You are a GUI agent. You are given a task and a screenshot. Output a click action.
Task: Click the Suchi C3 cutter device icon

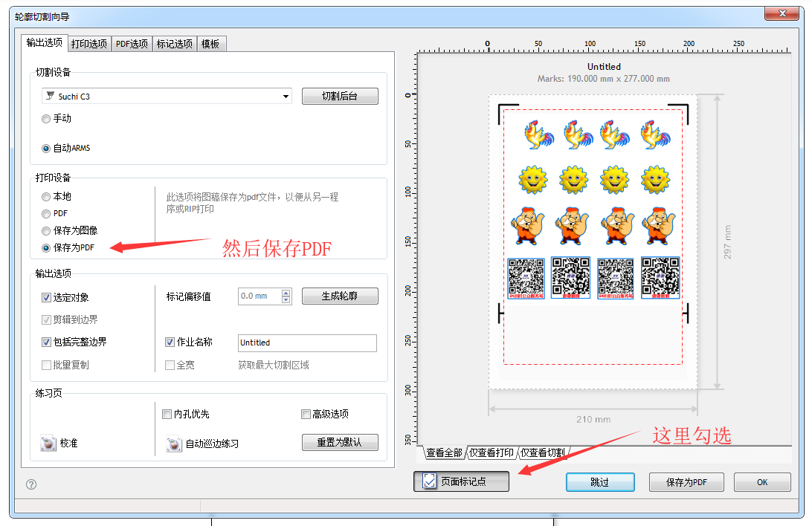(51, 96)
